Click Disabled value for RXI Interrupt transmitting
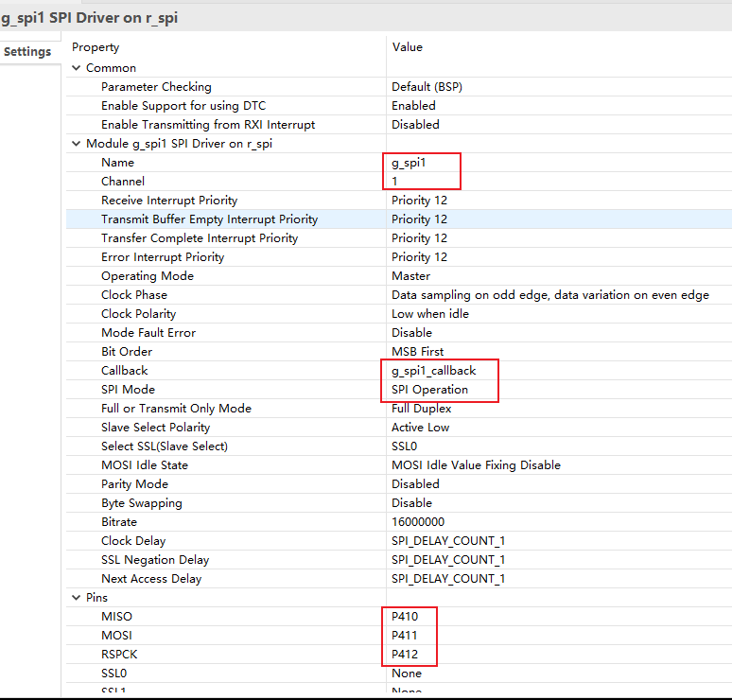The width and height of the screenshot is (732, 700). click(x=415, y=125)
